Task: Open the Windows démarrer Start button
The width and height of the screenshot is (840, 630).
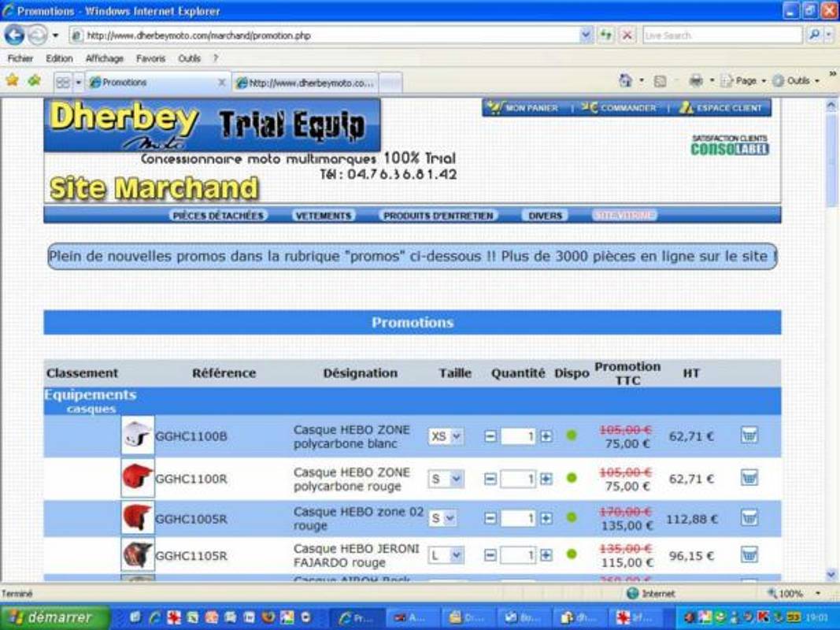Action: pyautogui.click(x=55, y=617)
